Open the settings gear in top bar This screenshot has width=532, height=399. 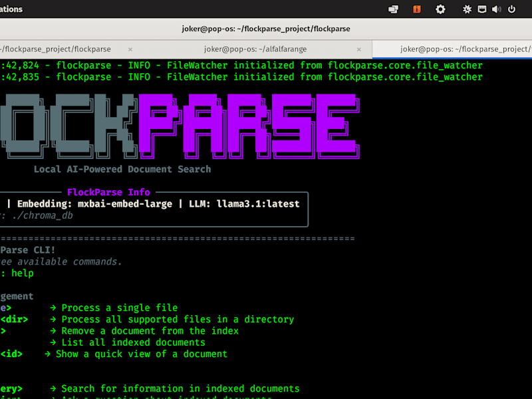(x=440, y=9)
